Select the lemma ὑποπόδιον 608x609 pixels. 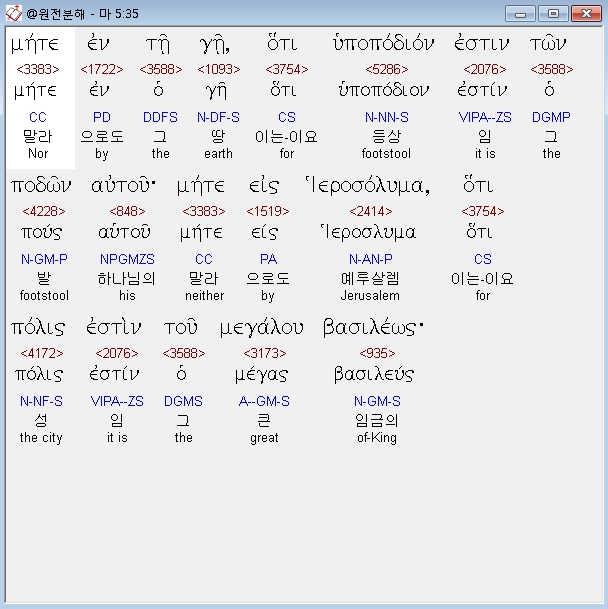[x=384, y=90]
